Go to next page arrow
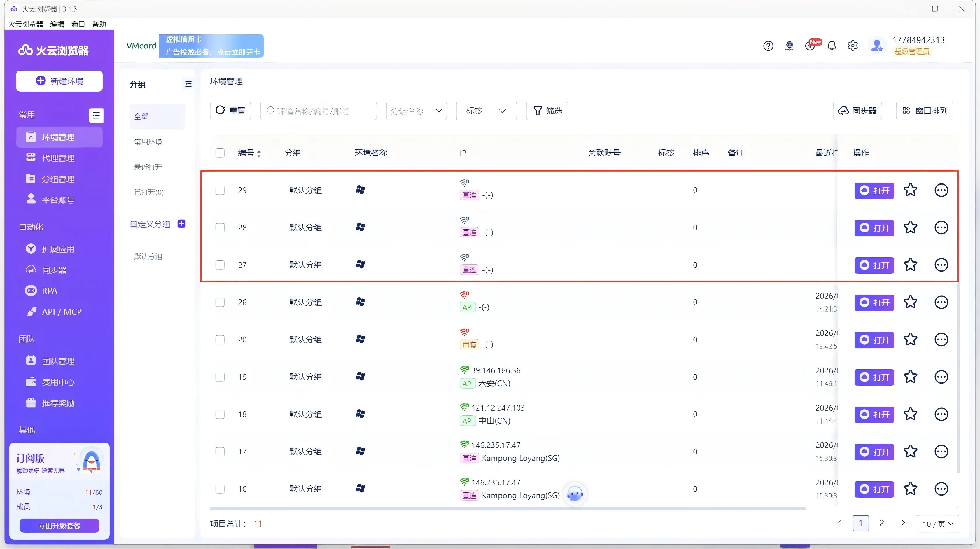The height and width of the screenshot is (549, 980). point(903,523)
